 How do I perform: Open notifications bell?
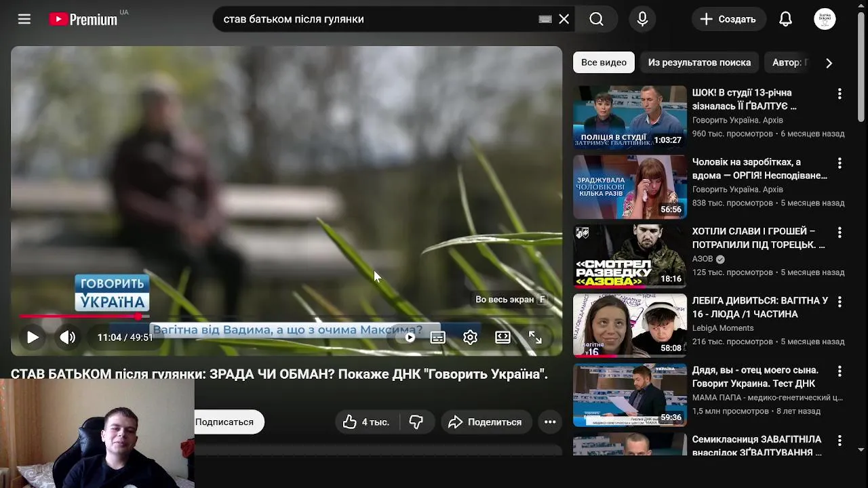click(785, 19)
